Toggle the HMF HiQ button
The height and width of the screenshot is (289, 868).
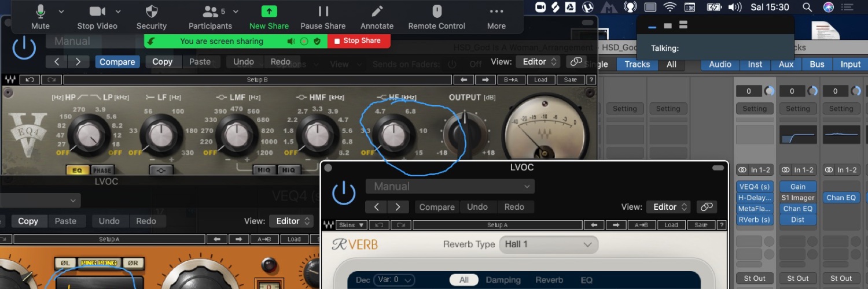tap(289, 170)
